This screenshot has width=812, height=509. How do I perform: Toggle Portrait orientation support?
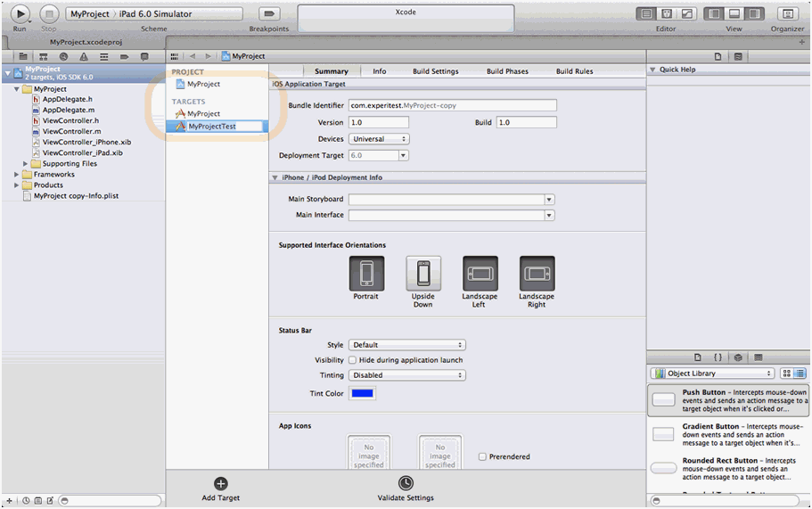pyautogui.click(x=366, y=274)
